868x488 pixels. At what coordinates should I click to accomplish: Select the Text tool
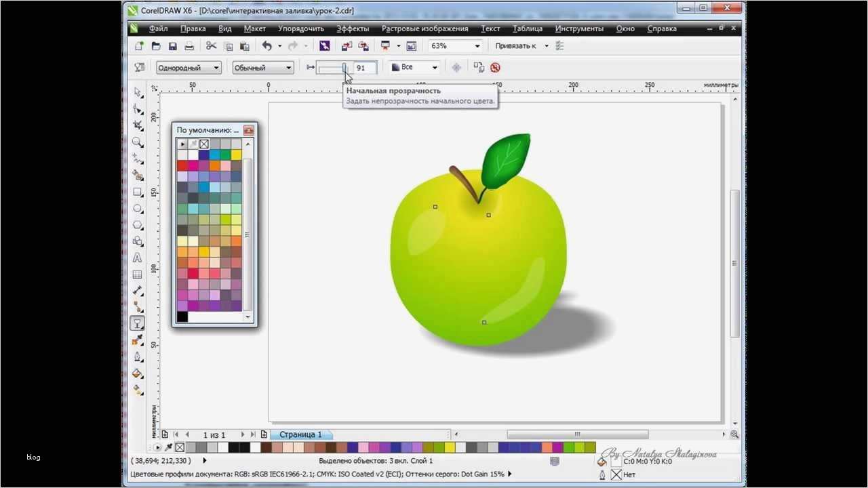tap(138, 258)
